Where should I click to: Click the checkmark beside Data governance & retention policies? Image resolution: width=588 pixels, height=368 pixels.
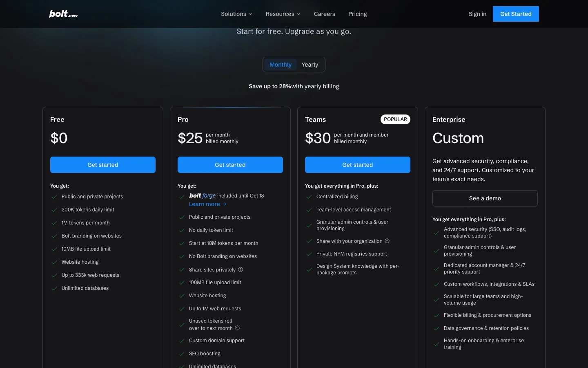click(x=437, y=328)
